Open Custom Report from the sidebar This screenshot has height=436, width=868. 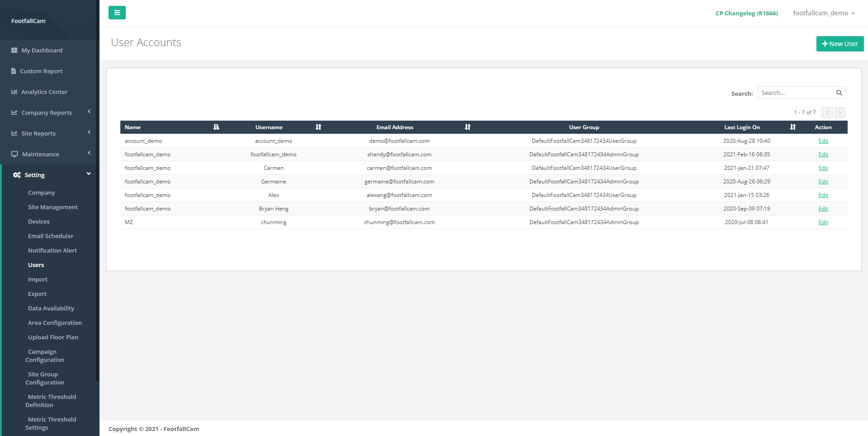(x=41, y=71)
